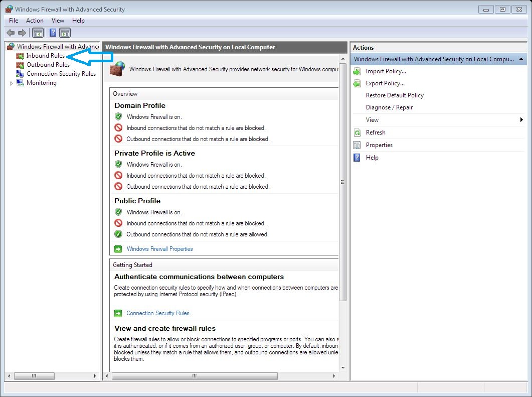Click green arrow icon beside Windows Firewall Properties
Screen dimensions: 532x397
click(118, 249)
